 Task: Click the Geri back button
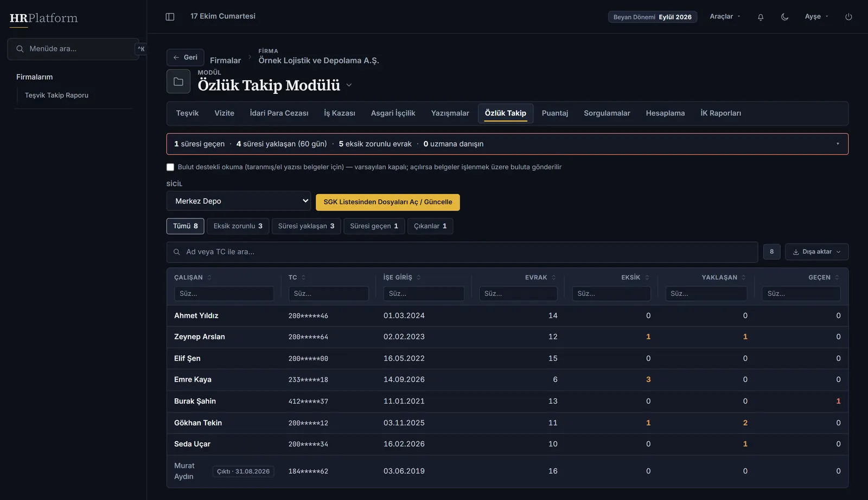pyautogui.click(x=185, y=57)
